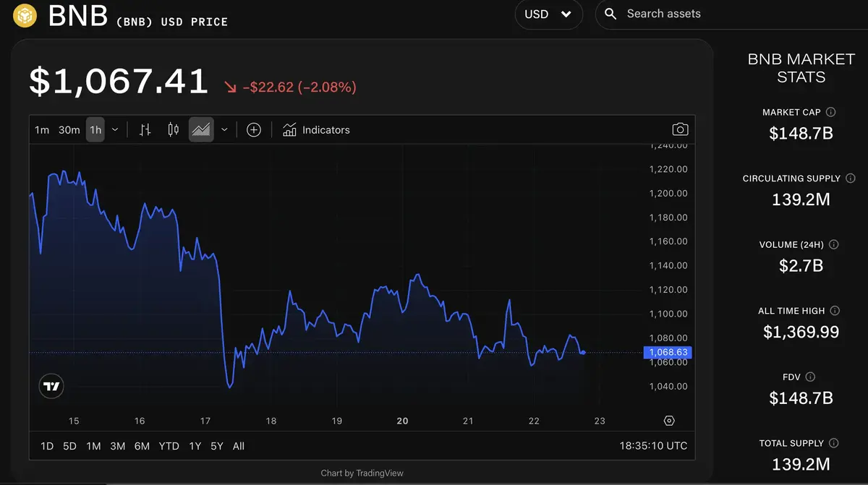868x485 pixels.
Task: Switch to the 30m interval
Action: [x=69, y=130]
